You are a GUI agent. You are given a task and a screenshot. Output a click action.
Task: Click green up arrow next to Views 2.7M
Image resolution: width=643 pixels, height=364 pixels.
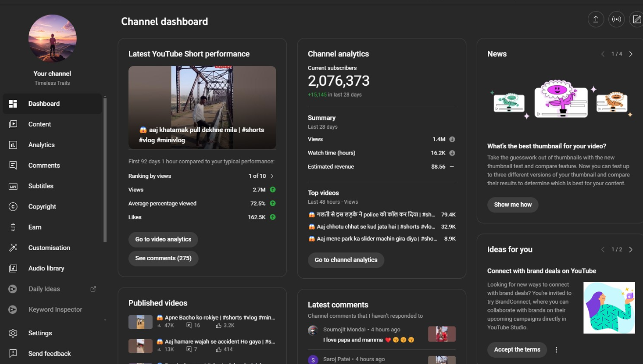coord(273,190)
